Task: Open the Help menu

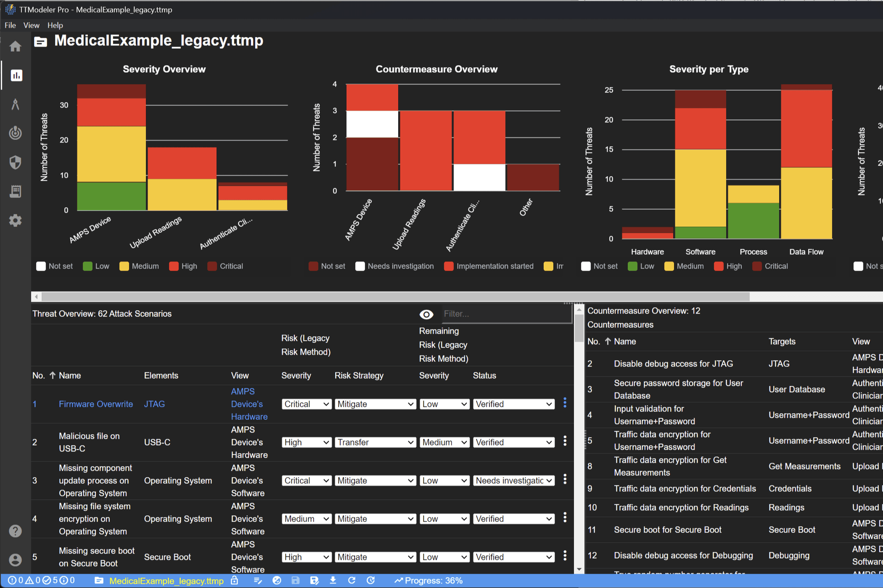Action: [x=55, y=25]
